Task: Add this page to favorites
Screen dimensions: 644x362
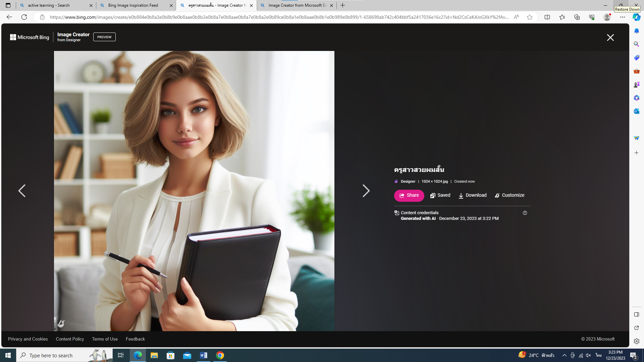Action: [530, 17]
